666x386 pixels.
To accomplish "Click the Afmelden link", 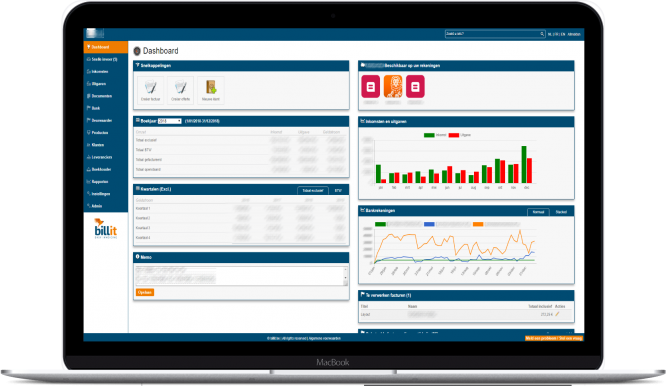I will (x=574, y=34).
